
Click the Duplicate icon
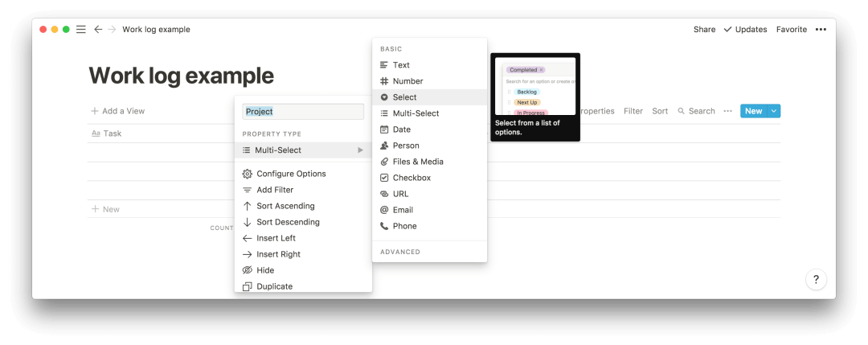[x=248, y=286]
